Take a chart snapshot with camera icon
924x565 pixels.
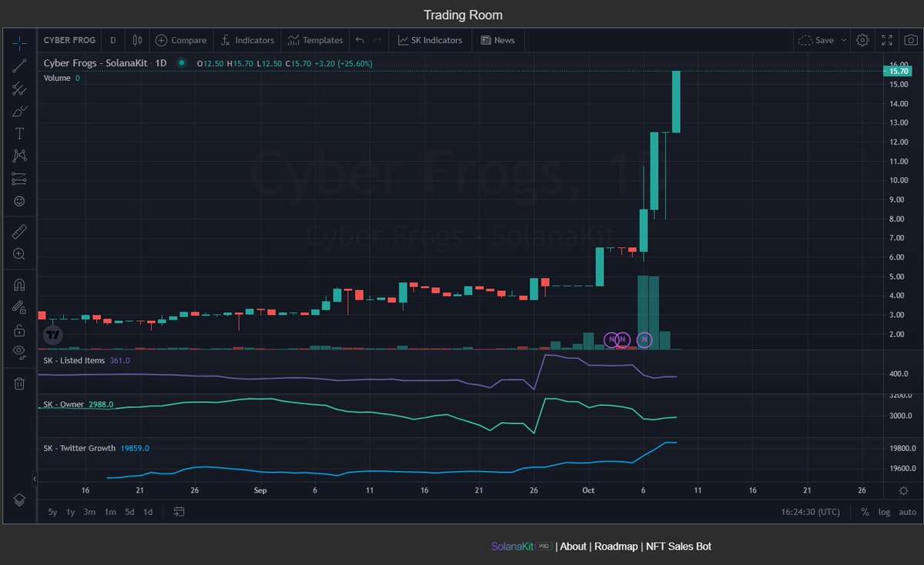(x=910, y=40)
